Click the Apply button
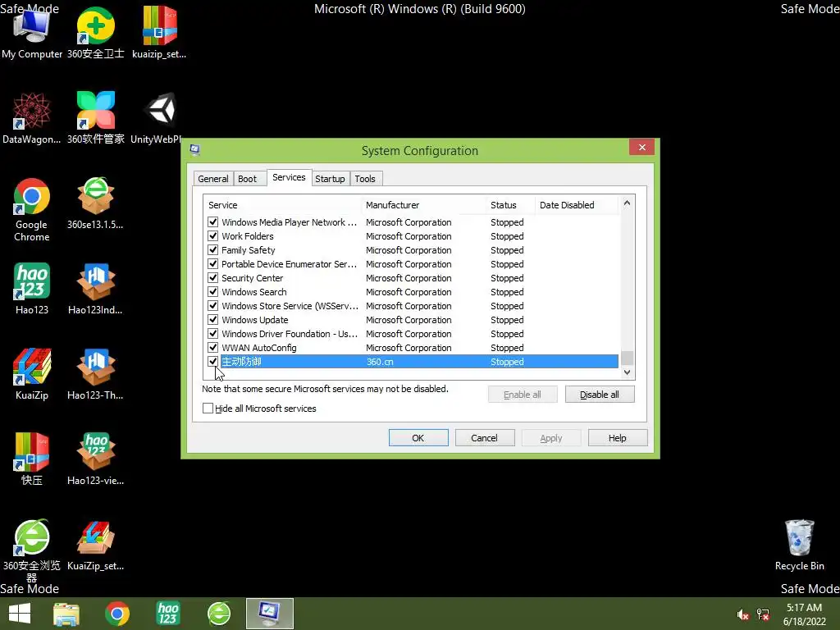 coord(550,438)
